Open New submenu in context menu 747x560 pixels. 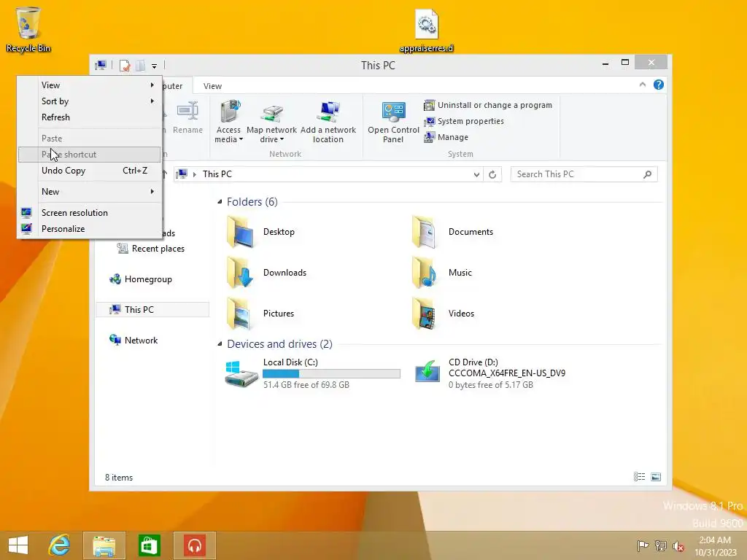tap(90, 192)
